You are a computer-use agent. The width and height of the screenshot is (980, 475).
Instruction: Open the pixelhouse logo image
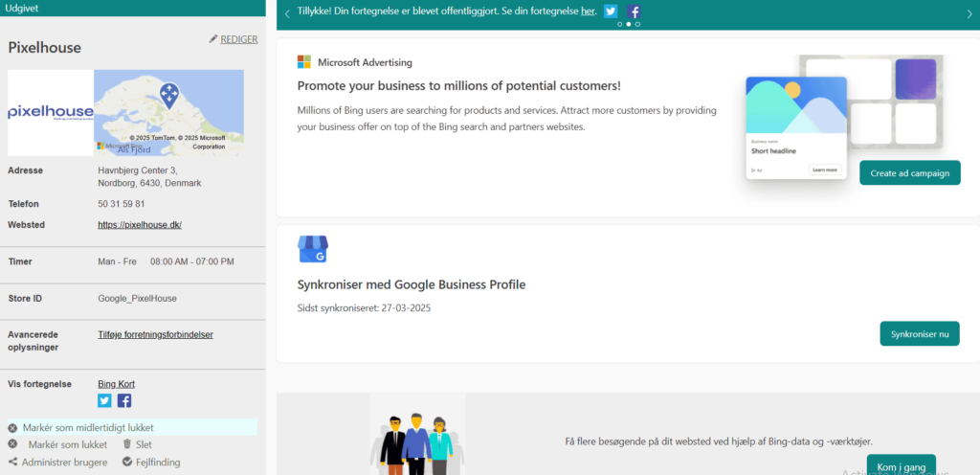51,112
